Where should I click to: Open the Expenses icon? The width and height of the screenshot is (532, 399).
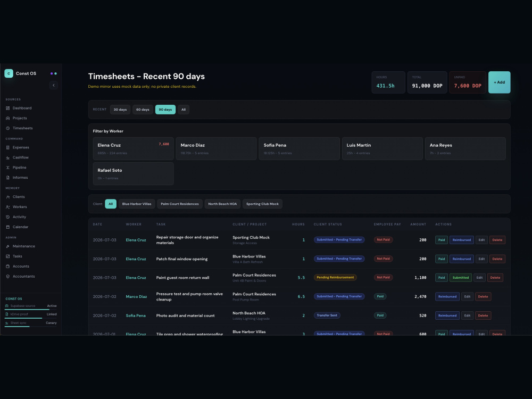(8, 147)
